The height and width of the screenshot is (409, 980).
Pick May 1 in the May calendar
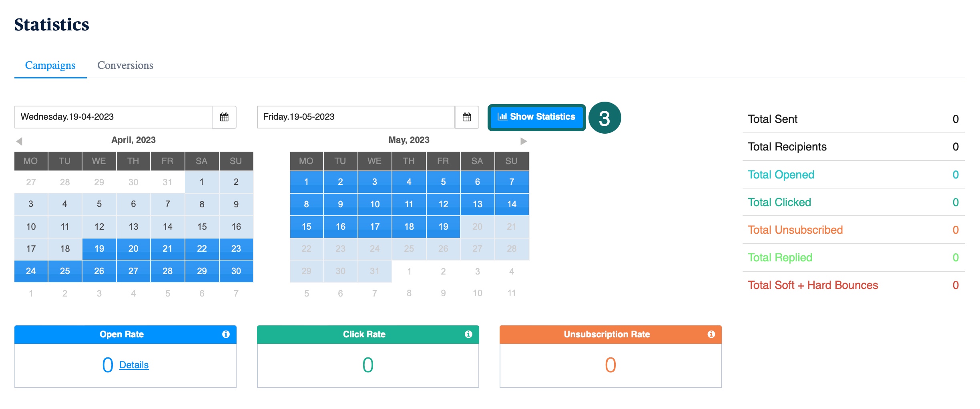306,182
